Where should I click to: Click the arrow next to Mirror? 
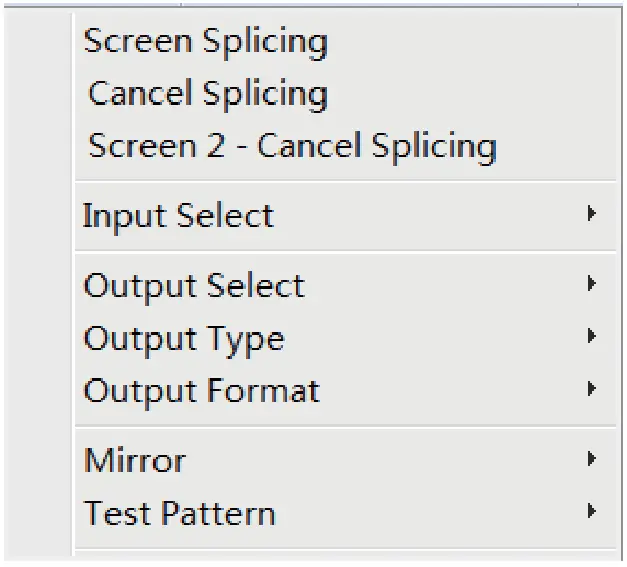click(593, 460)
